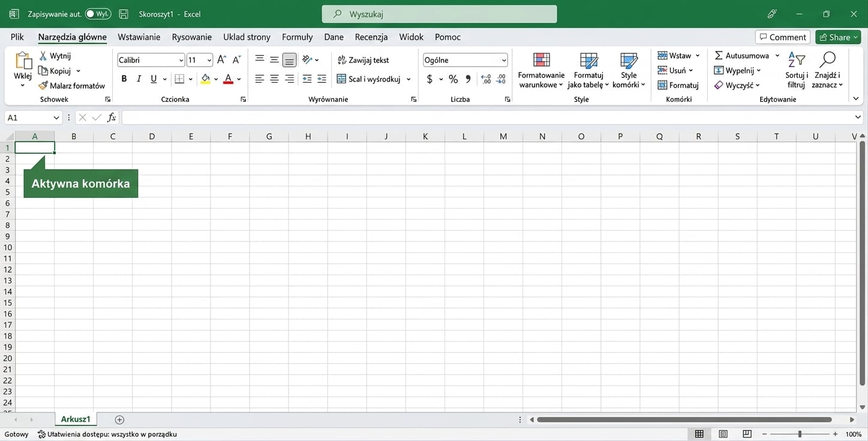Align cell text to the left

pos(260,79)
